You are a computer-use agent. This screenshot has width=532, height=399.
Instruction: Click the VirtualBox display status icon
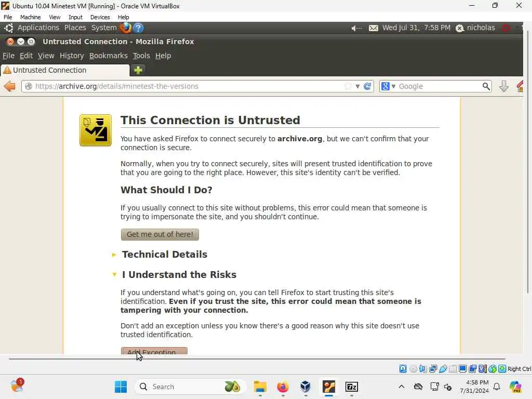click(x=462, y=369)
